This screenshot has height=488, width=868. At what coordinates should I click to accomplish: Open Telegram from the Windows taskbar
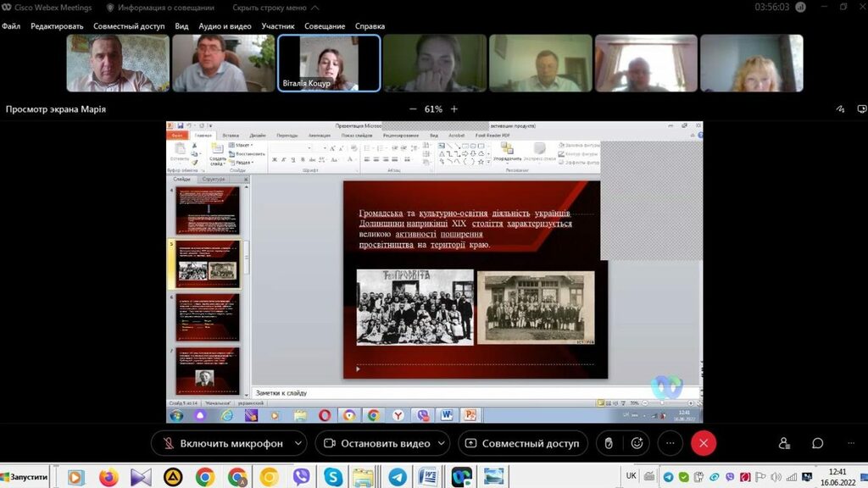pyautogui.click(x=397, y=477)
